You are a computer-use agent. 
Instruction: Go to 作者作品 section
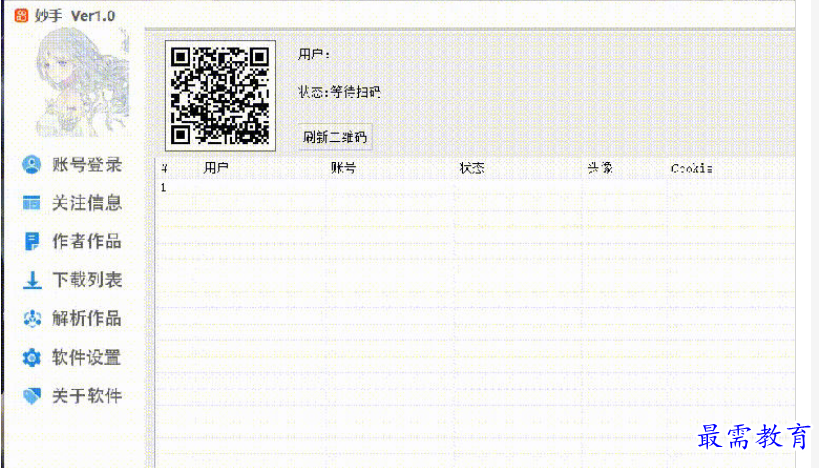(x=72, y=241)
